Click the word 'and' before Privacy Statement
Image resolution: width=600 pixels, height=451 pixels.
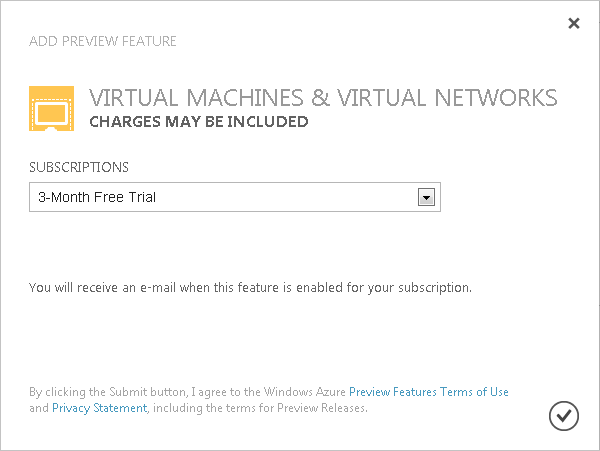point(38,408)
